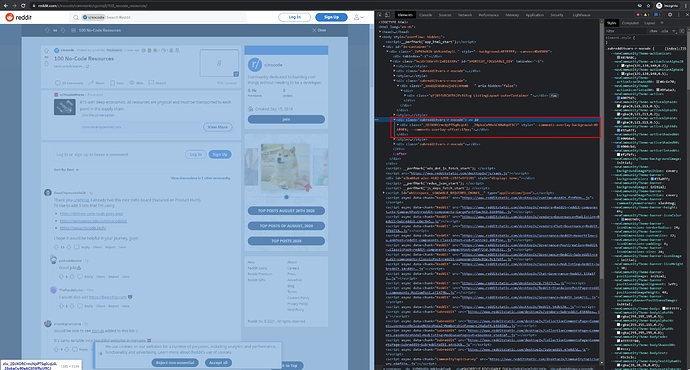Open TOP POSTS OF AUGUST, 2020

(286, 226)
